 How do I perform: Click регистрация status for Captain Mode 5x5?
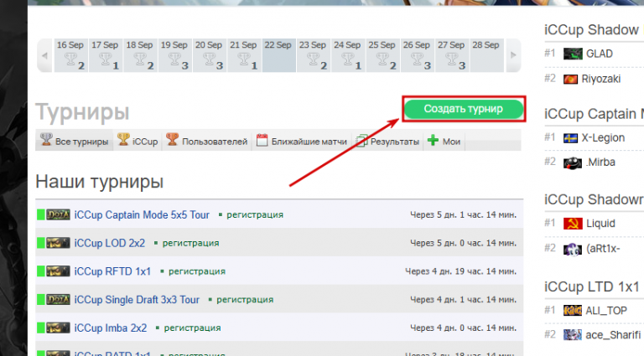pyautogui.click(x=255, y=215)
